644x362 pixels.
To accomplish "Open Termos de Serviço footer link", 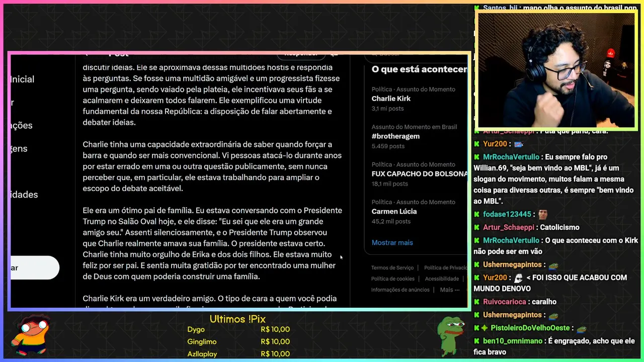I will pyautogui.click(x=392, y=268).
